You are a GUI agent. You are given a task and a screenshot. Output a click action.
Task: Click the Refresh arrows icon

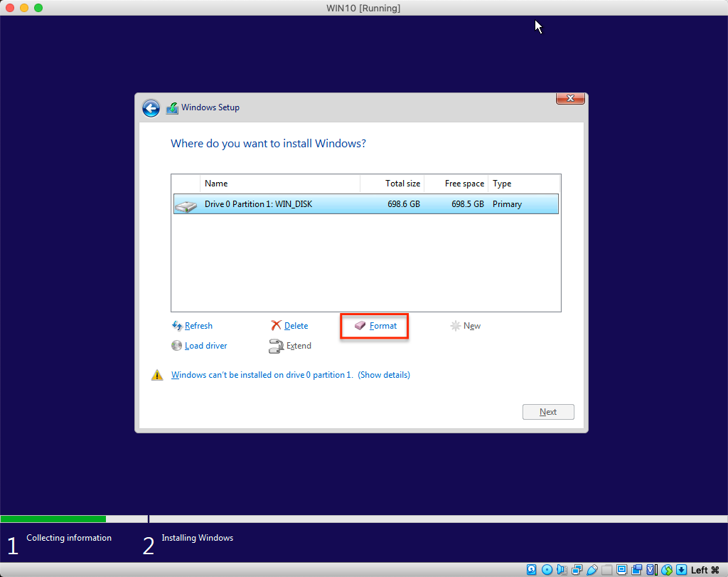coord(177,326)
